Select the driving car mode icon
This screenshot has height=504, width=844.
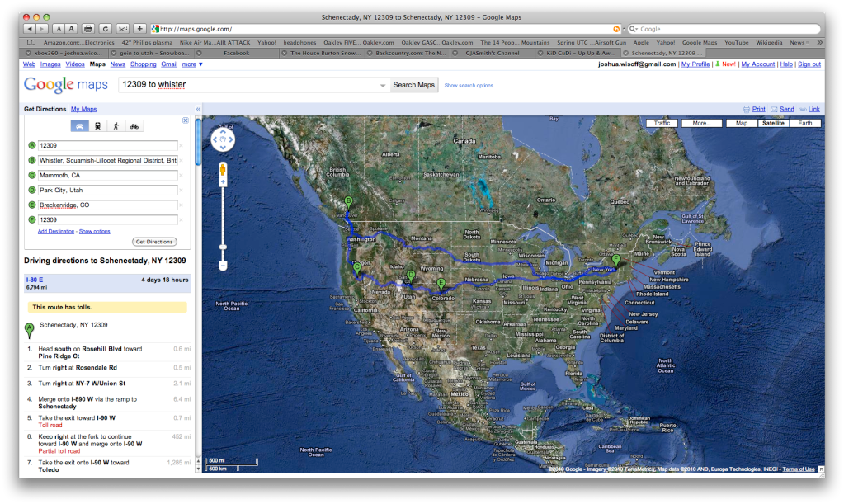(80, 126)
